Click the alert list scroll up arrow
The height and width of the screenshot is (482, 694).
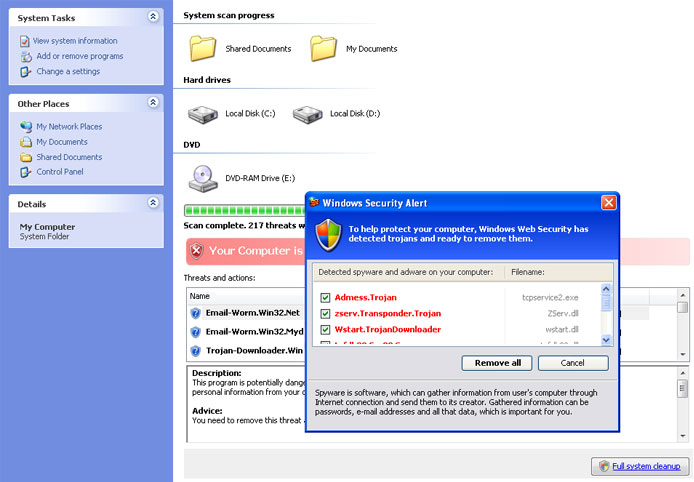point(606,289)
